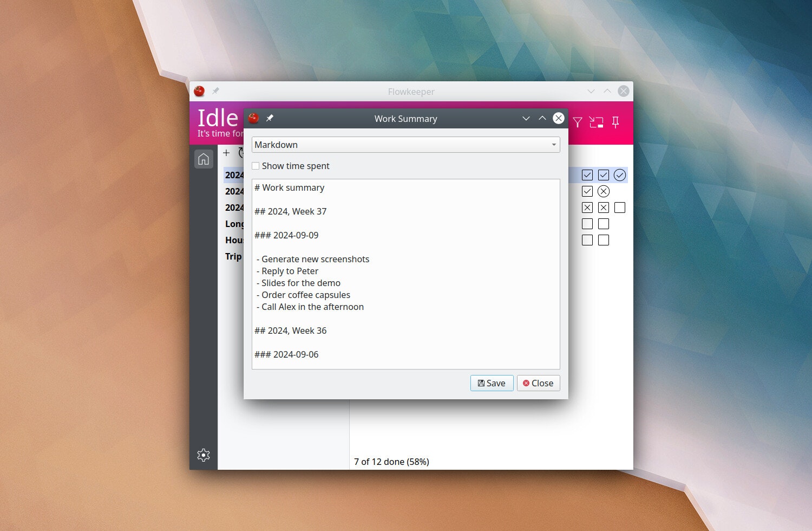812x531 pixels.
Task: Click the 'Slides for the demo' line
Action: [x=298, y=283]
